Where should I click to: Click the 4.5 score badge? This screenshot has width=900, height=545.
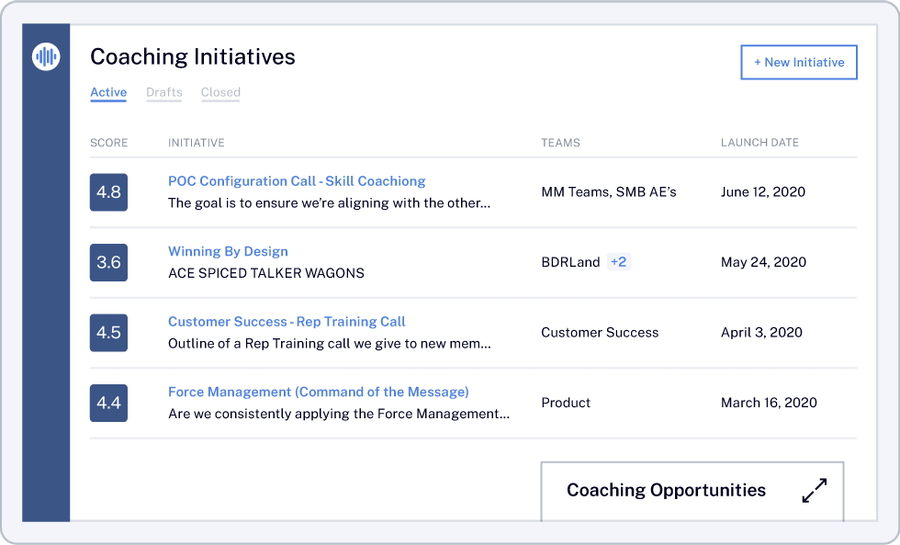[x=108, y=333]
